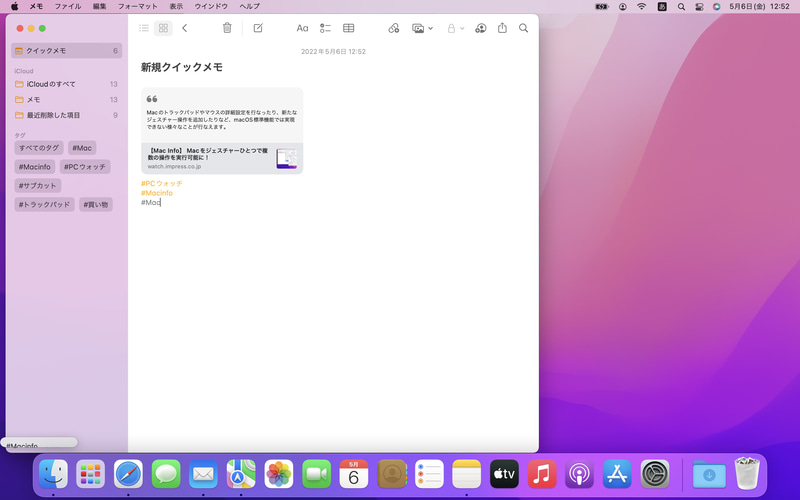This screenshot has width=800, height=500.
Task: Open 編集 menu
Action: (x=99, y=6)
